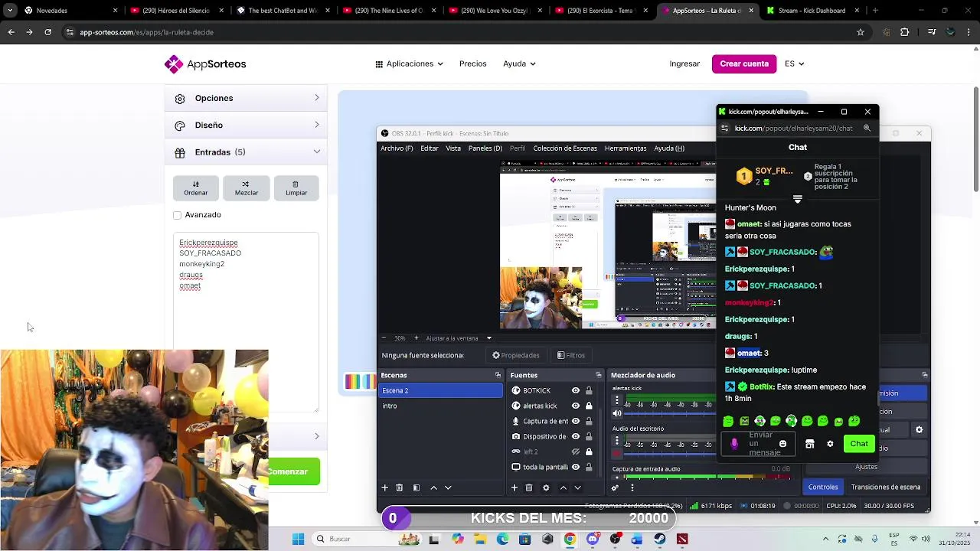Viewport: 980px width, 551px height.
Task: Hide the Captura de ent source
Action: [x=576, y=421]
